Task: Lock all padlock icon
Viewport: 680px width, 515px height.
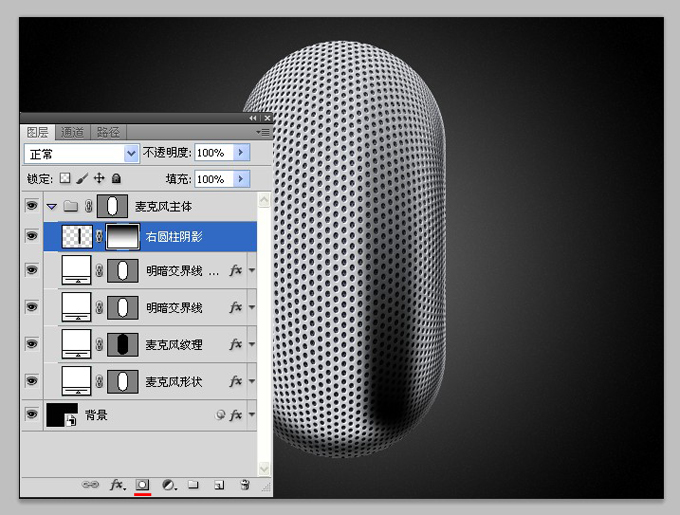Action: 116,178
